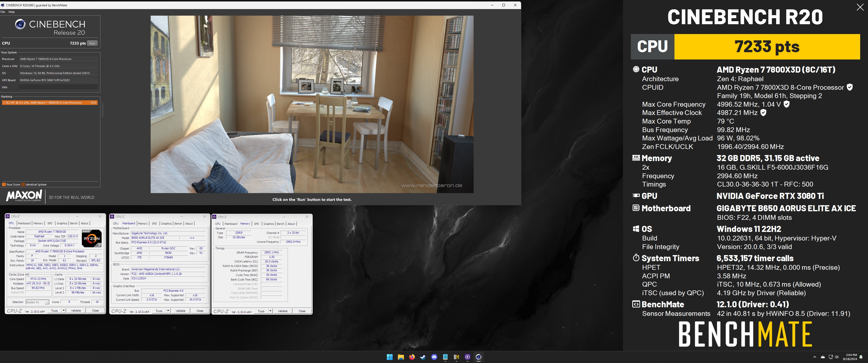Open the Windows Start menu

tap(390, 357)
